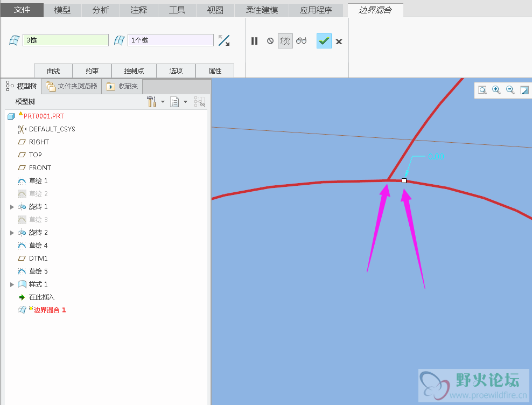Click the 旋转 1 revolve icon
The height and width of the screenshot is (405, 532).
[22, 207]
